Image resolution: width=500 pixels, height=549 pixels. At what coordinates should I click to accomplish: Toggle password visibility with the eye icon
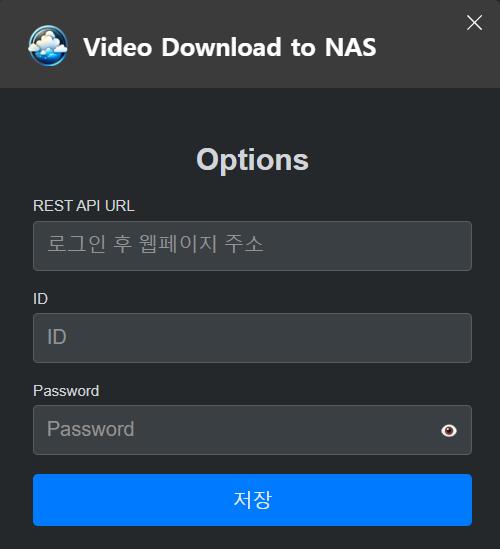coord(449,430)
